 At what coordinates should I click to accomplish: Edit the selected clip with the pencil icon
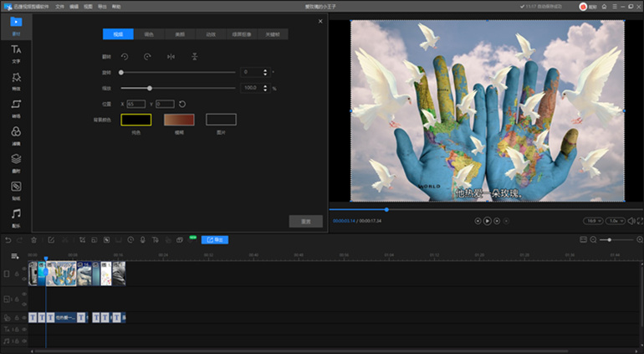point(51,240)
